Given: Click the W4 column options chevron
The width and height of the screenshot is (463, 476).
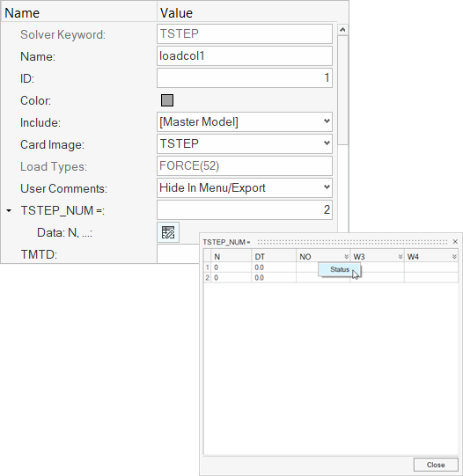Looking at the screenshot, I should 454,257.
